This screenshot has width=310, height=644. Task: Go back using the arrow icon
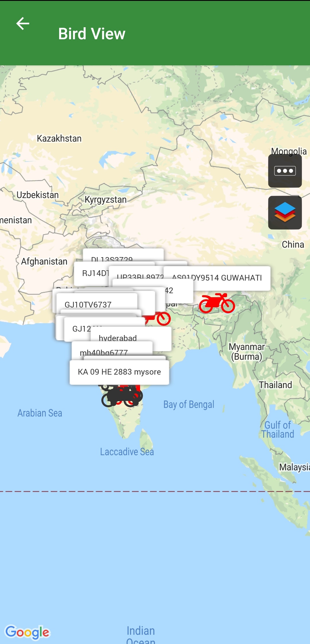23,24
